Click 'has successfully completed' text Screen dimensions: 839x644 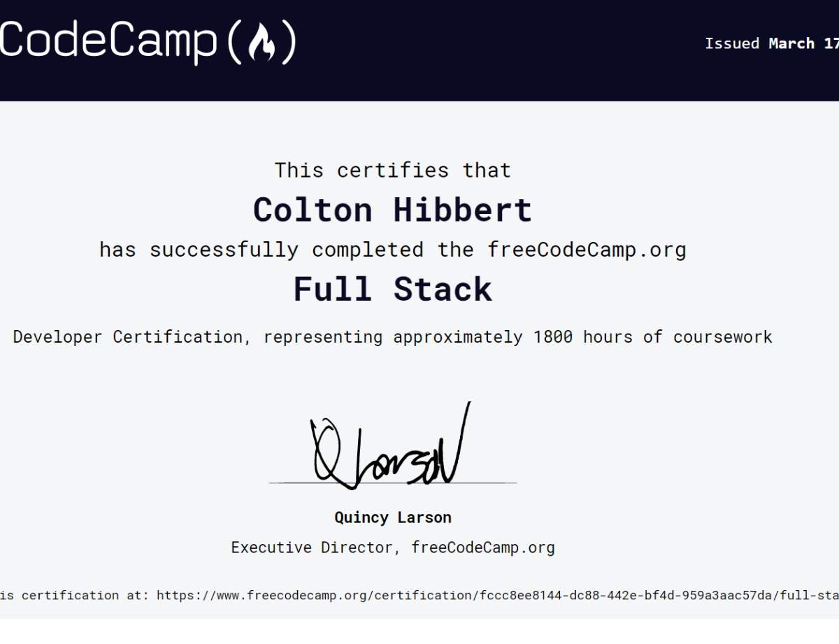click(x=261, y=250)
